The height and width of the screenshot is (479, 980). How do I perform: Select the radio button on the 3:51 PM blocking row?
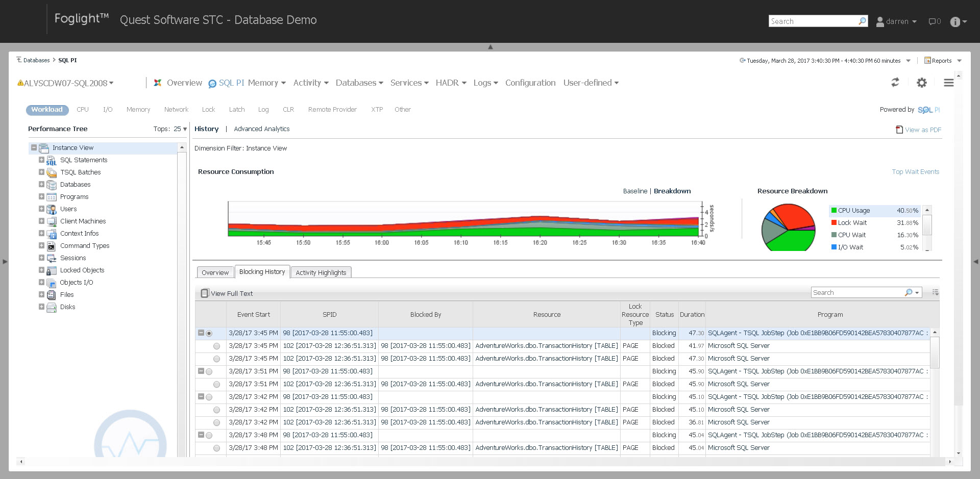click(209, 371)
